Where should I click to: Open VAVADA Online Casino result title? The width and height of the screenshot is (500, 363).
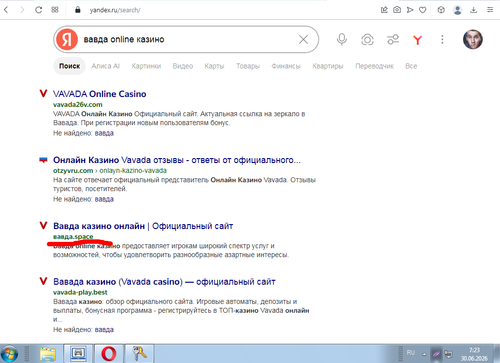(100, 94)
